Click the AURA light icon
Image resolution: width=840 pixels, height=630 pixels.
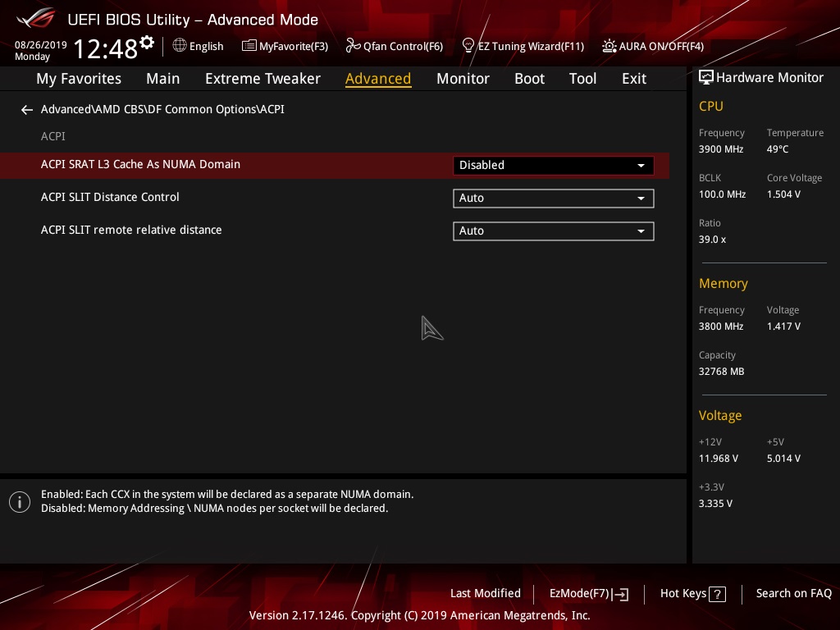[x=609, y=46]
